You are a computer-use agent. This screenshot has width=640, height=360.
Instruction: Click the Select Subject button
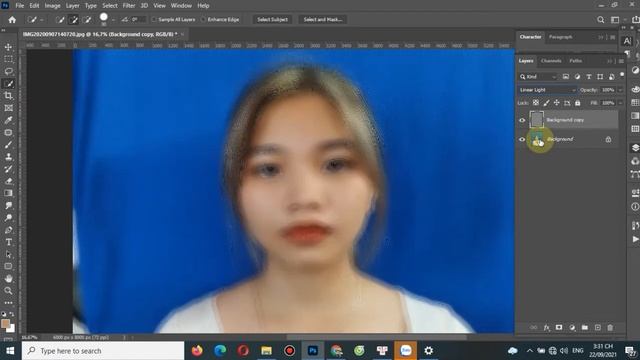(x=272, y=20)
